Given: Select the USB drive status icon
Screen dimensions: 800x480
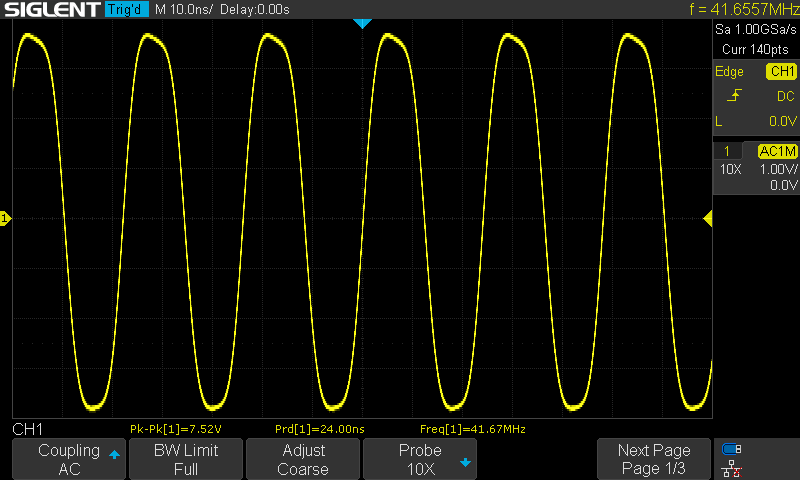Looking at the screenshot, I should click(x=732, y=449).
